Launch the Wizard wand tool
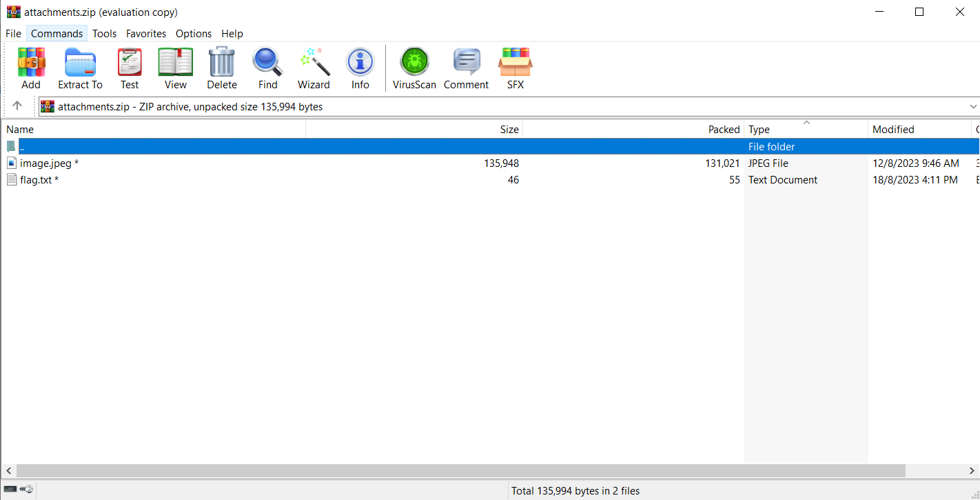Screen dimensions: 980x500 click(x=314, y=63)
